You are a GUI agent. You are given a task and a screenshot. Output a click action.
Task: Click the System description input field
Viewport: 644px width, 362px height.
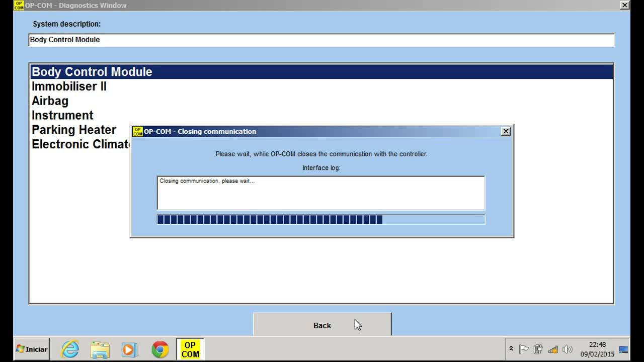(x=321, y=40)
